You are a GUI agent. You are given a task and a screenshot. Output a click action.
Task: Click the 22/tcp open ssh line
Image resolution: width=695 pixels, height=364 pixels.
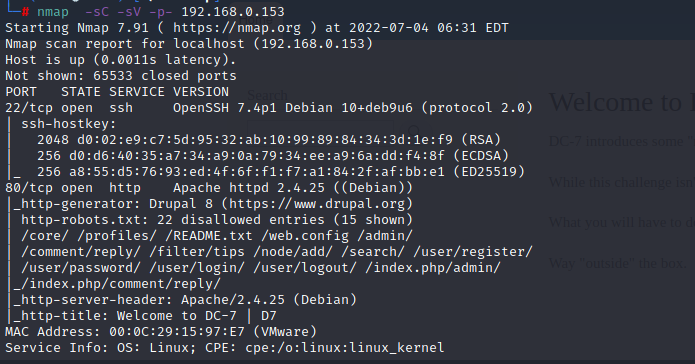point(269,108)
